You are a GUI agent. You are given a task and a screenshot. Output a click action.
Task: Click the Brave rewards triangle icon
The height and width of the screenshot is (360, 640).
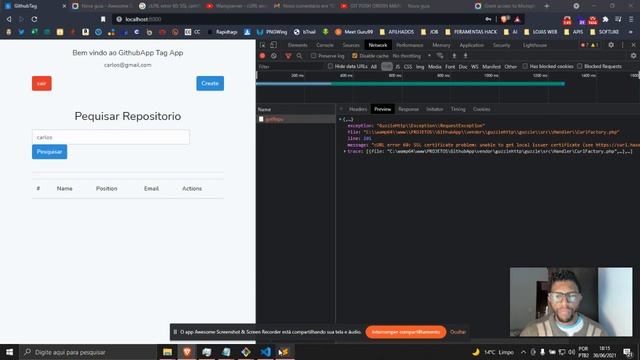click(x=517, y=19)
